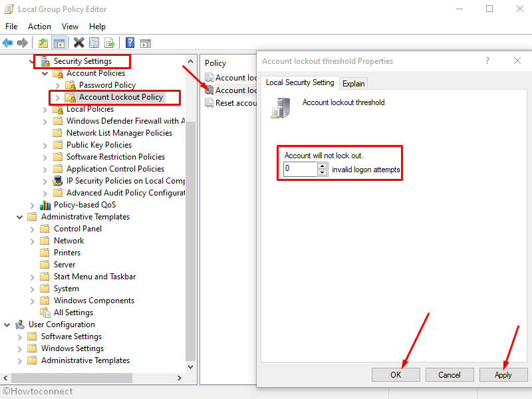Viewport: 532px width, 399px height.
Task: Expand the Local Policies node
Action: coord(45,110)
